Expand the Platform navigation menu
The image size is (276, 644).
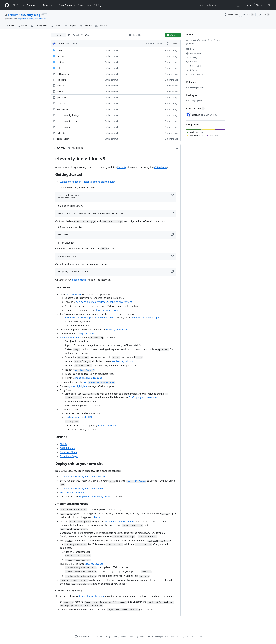pos(19,5)
